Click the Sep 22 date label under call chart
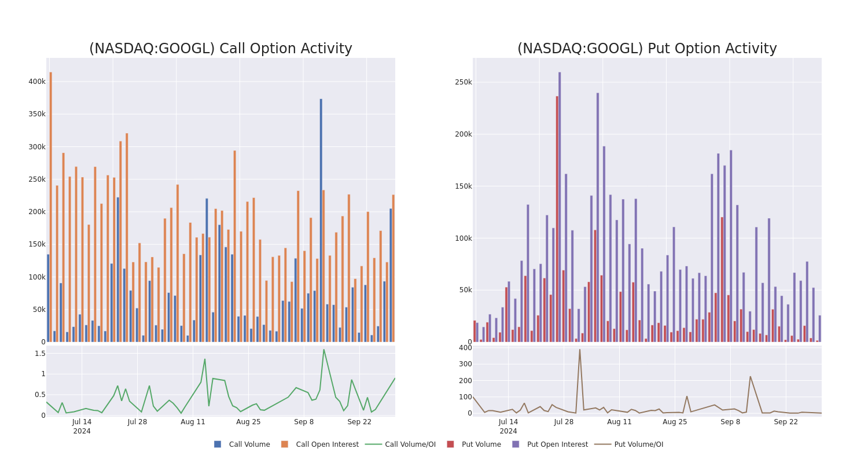 click(x=359, y=422)
